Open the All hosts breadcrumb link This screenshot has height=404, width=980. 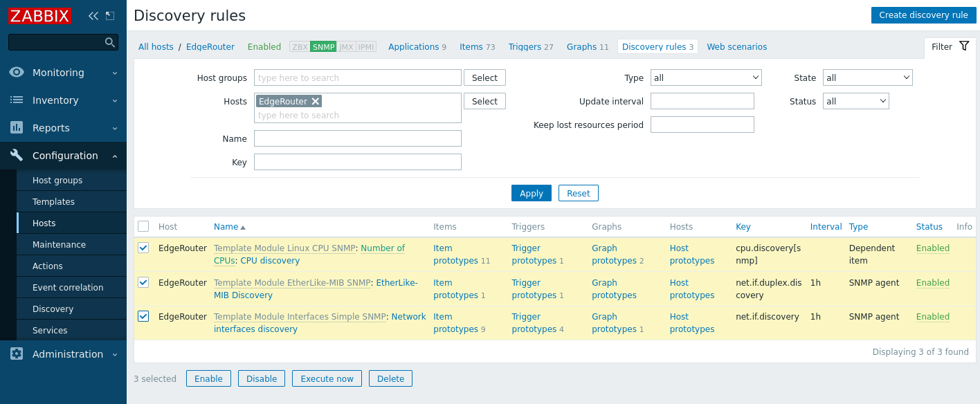click(156, 47)
